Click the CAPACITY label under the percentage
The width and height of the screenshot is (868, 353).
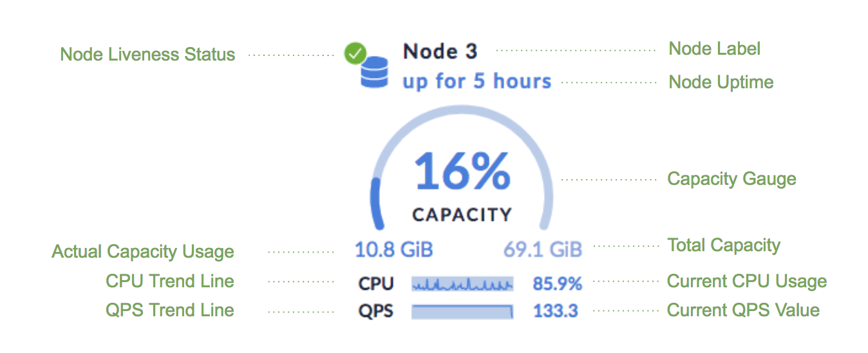pyautogui.click(x=462, y=214)
